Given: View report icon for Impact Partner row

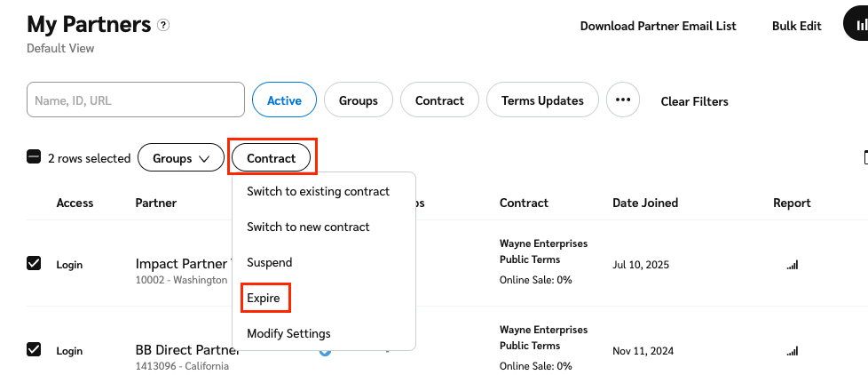Looking at the screenshot, I should [x=792, y=265].
